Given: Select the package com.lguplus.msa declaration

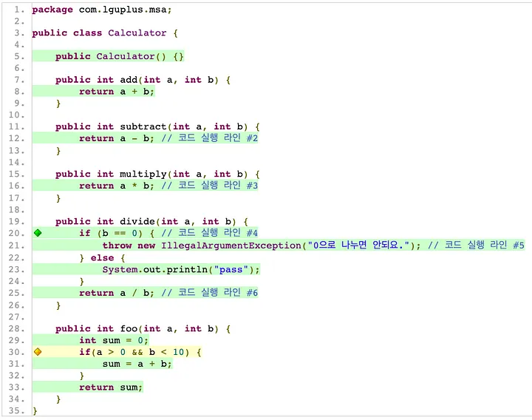Looking at the screenshot, I should 102,10.
